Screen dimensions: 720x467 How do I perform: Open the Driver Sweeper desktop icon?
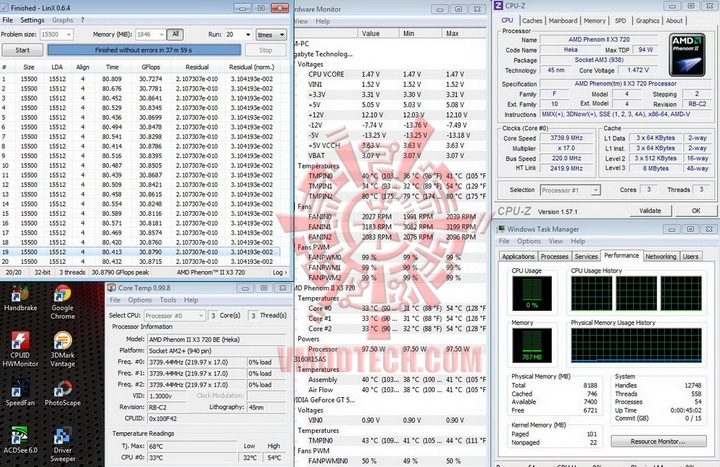[x=62, y=444]
